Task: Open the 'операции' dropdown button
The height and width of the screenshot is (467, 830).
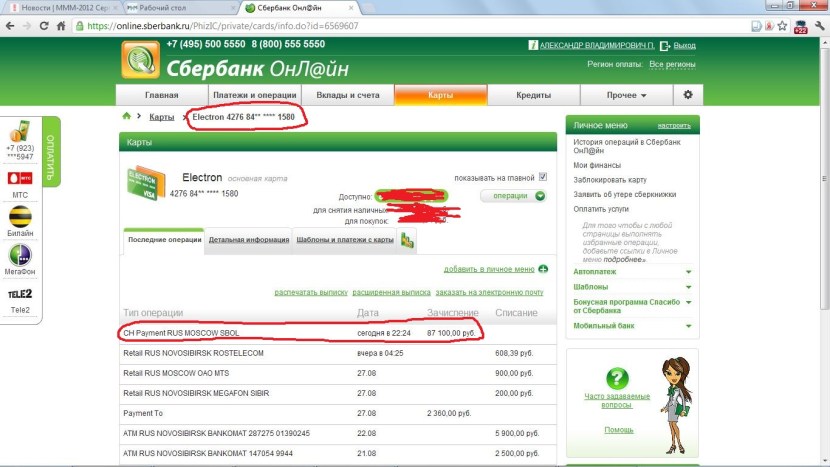Action: click(x=514, y=196)
